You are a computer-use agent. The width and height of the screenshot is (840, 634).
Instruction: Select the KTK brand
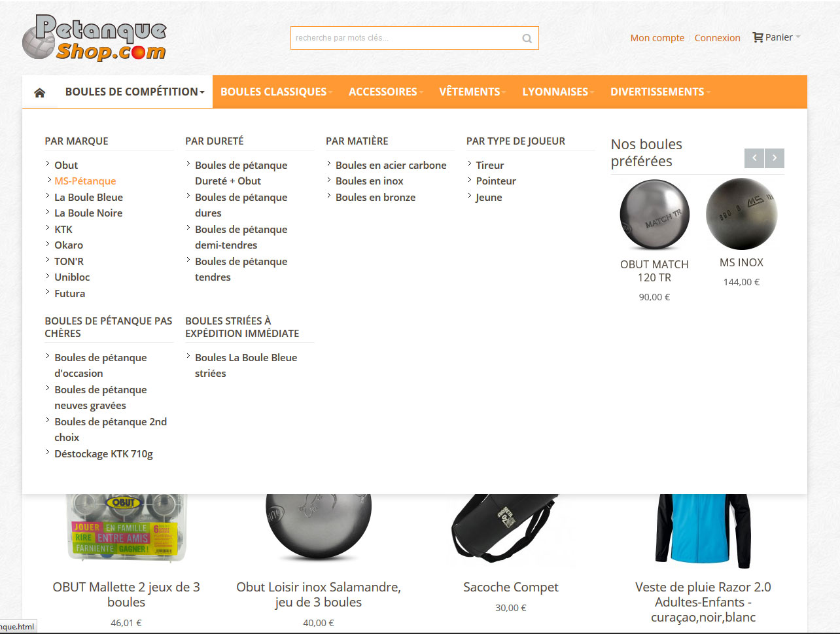[x=63, y=229]
